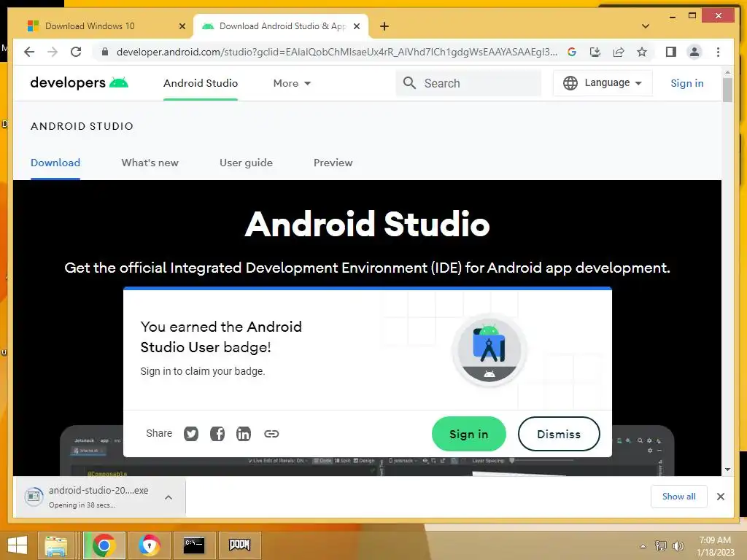Copy badge link with chain icon
747x560 pixels.
(x=271, y=434)
